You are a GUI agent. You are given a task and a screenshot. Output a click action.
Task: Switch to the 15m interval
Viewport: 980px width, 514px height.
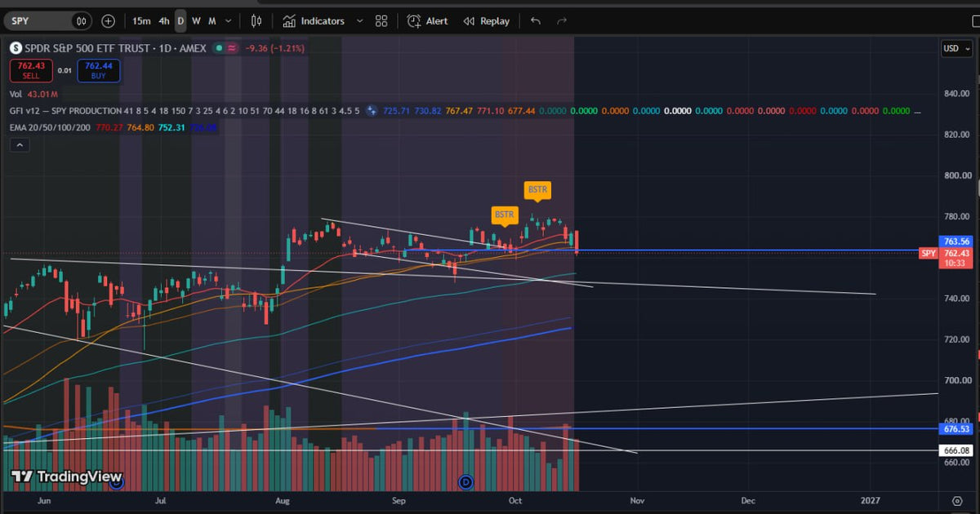tap(141, 21)
